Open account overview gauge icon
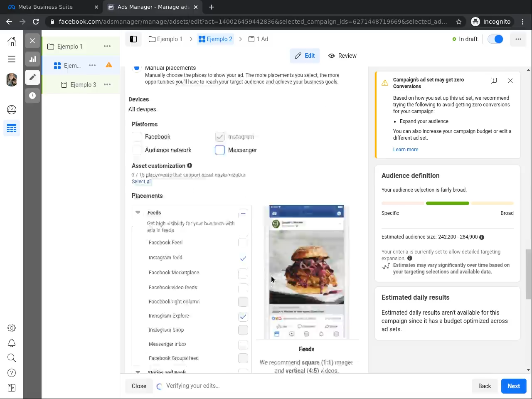 coord(12,110)
